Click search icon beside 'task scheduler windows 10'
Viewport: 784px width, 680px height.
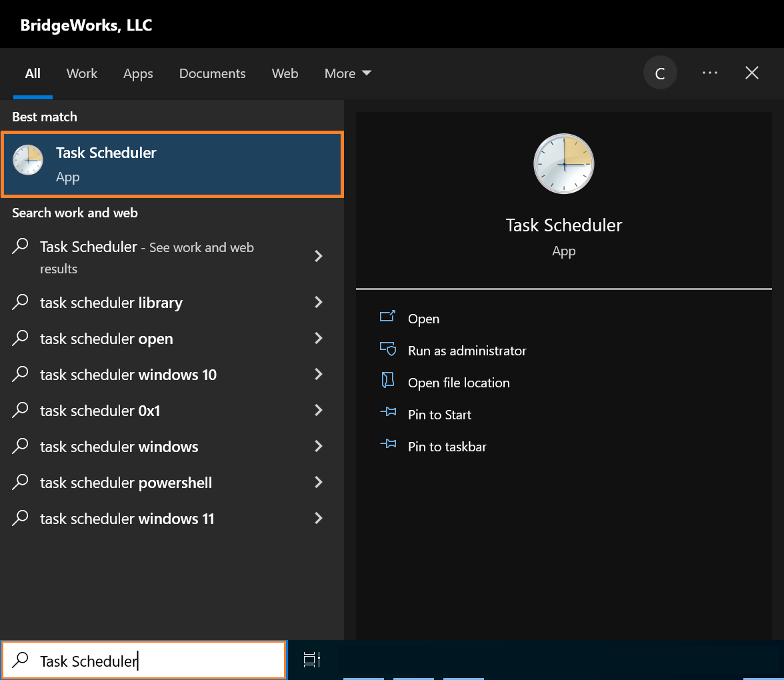[20, 374]
